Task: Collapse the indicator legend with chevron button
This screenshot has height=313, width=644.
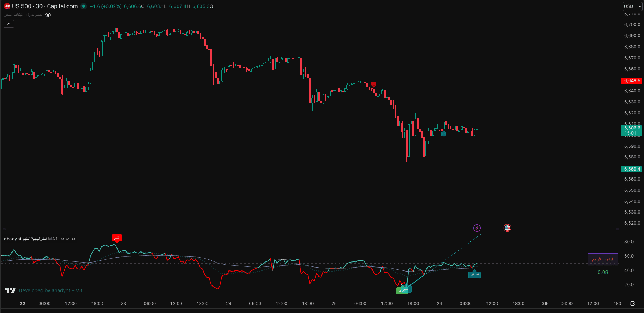Action: (x=9, y=24)
